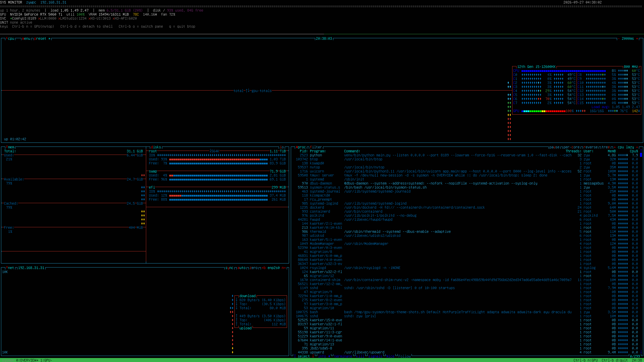Click the left arrow beside cpu lazy sort
The image size is (644, 362).
tap(615, 147)
